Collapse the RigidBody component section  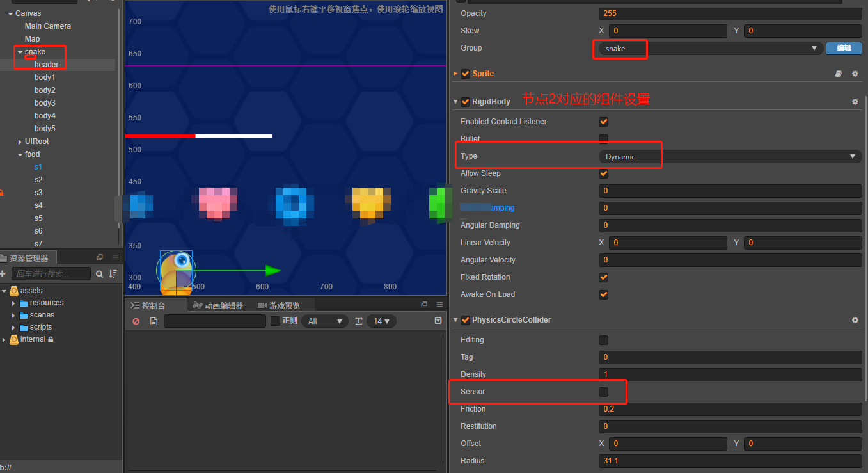click(x=456, y=102)
